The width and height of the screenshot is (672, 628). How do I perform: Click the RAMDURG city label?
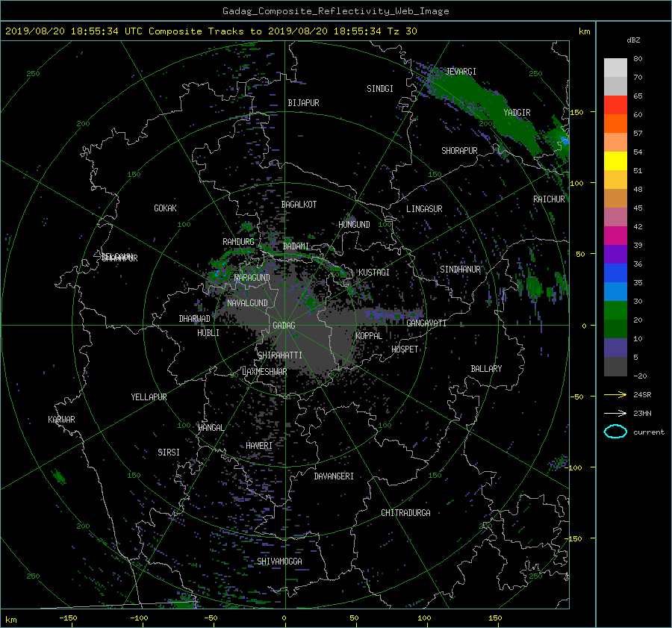point(238,242)
